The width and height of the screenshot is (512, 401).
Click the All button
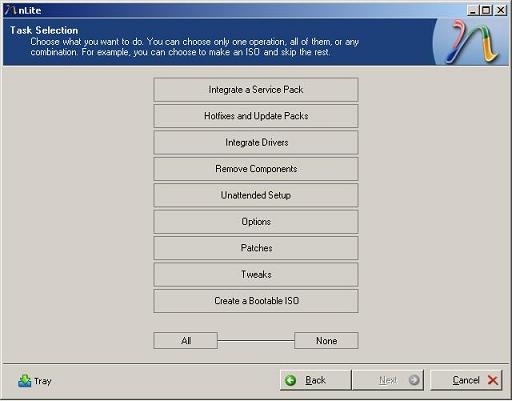pyautogui.click(x=185, y=340)
